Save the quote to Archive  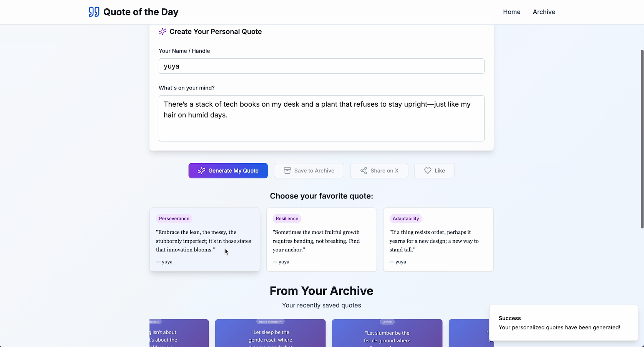click(x=309, y=170)
